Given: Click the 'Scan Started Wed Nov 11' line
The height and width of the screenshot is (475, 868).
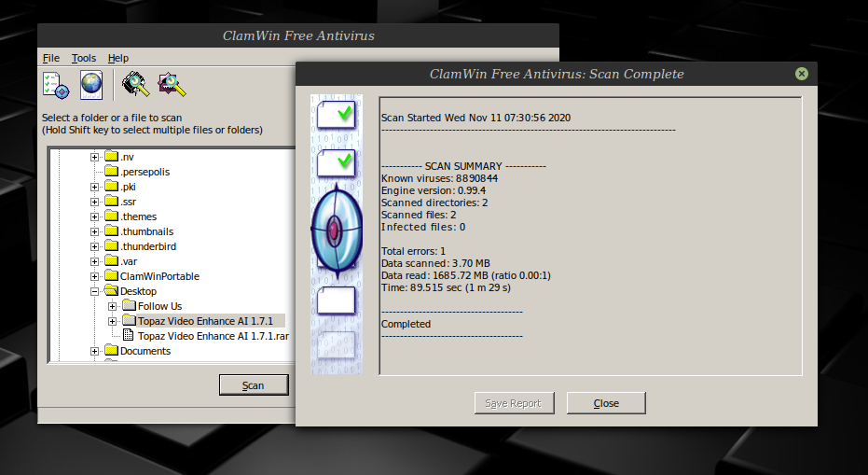Looking at the screenshot, I should point(475,119).
